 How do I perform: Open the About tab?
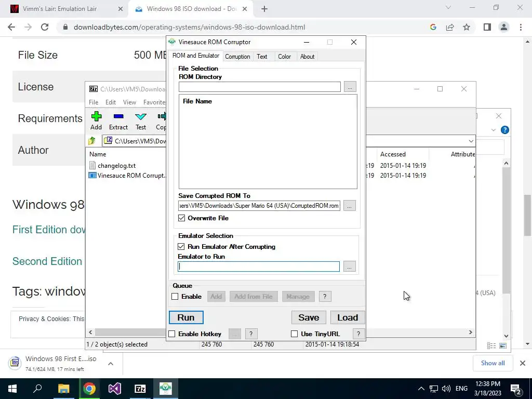(307, 57)
